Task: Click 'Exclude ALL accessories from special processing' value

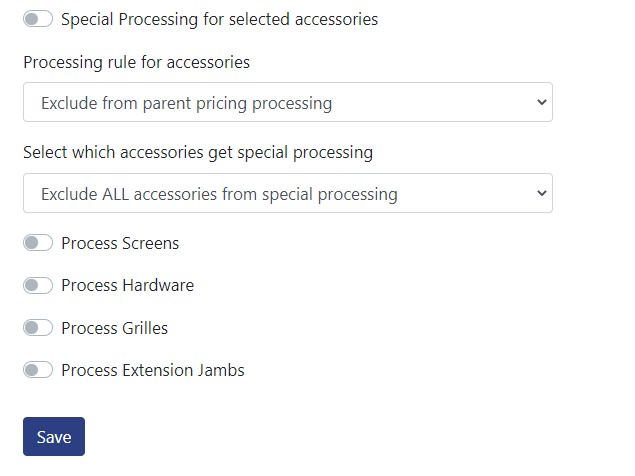Action: click(x=219, y=193)
